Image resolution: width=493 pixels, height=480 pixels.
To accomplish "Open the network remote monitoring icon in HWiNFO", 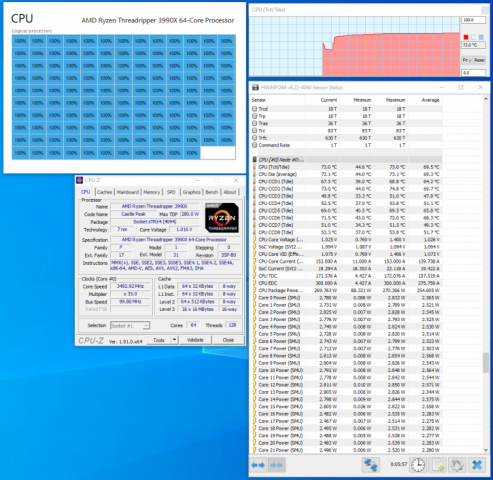I will click(x=371, y=465).
